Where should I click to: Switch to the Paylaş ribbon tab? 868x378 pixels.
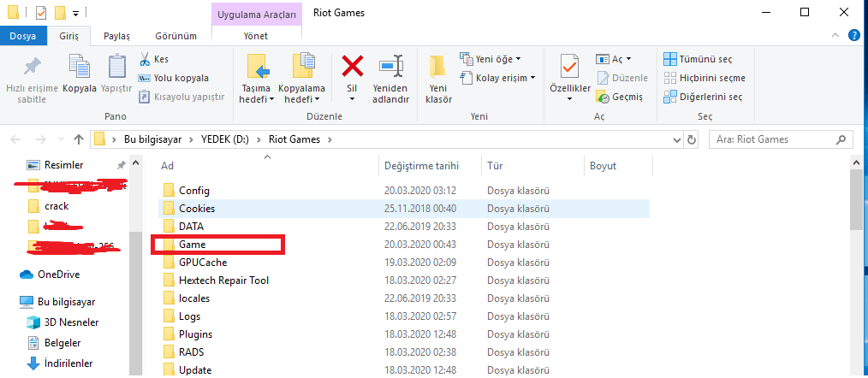[x=116, y=36]
